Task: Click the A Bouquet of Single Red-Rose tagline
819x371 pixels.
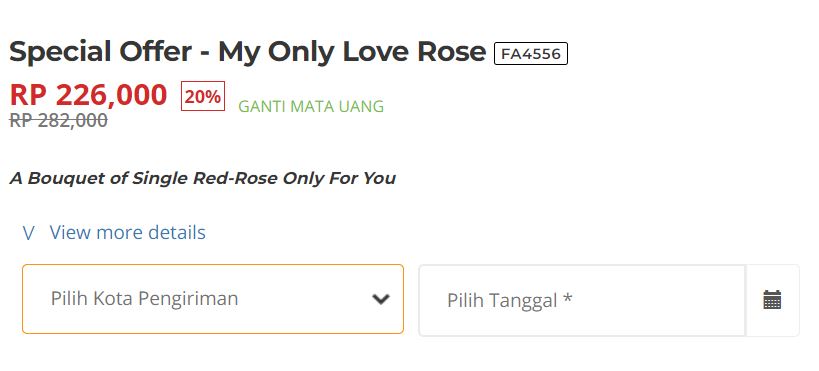Action: point(203,179)
